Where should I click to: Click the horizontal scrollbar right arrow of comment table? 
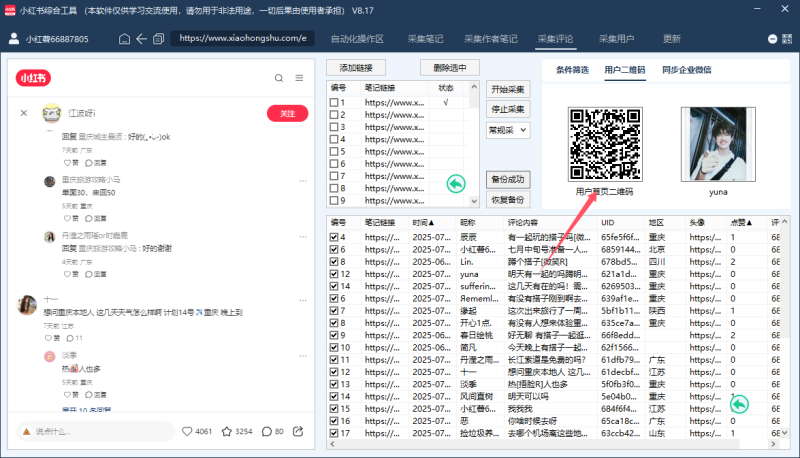[x=773, y=444]
